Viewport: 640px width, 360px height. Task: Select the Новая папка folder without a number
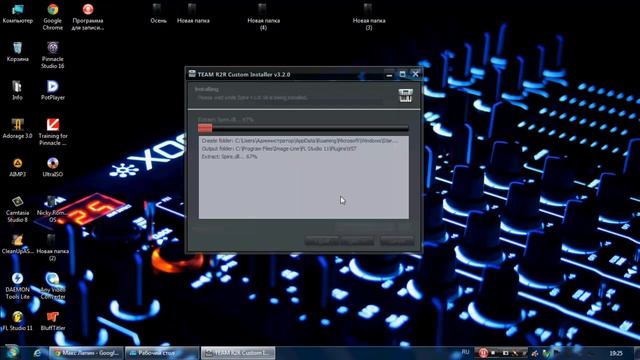193,13
